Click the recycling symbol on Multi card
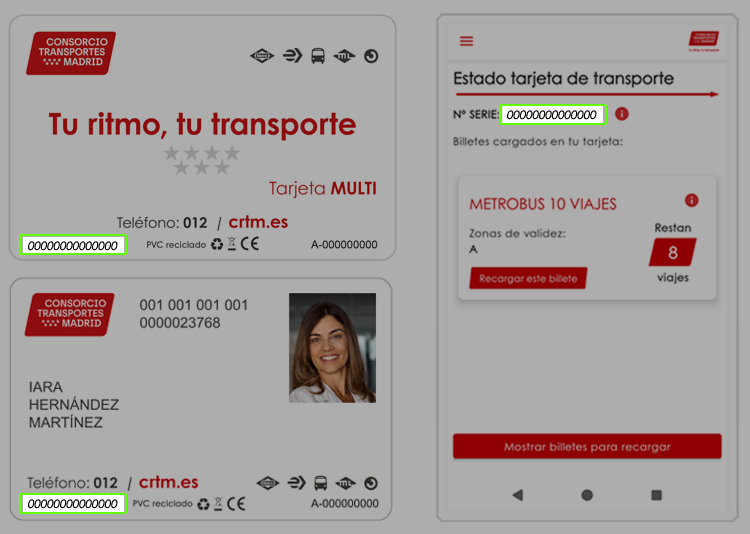Image resolution: width=750 pixels, height=534 pixels. pyautogui.click(x=217, y=245)
